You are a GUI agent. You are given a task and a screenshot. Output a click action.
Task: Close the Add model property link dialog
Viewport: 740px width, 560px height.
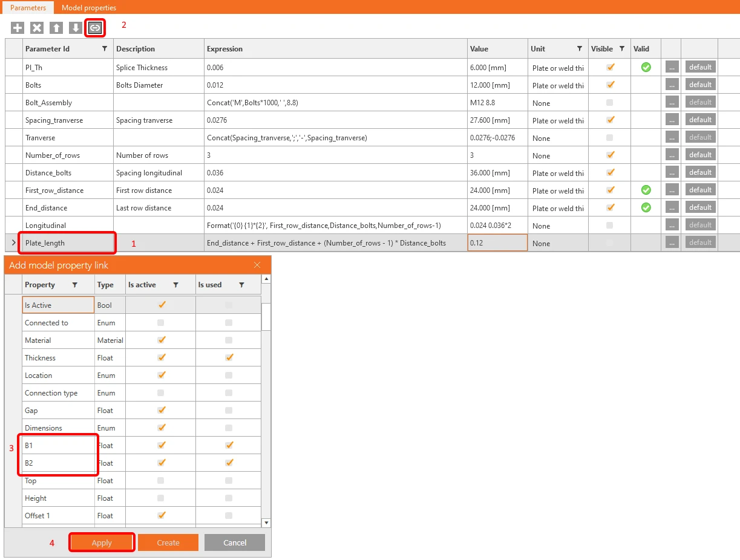click(257, 265)
